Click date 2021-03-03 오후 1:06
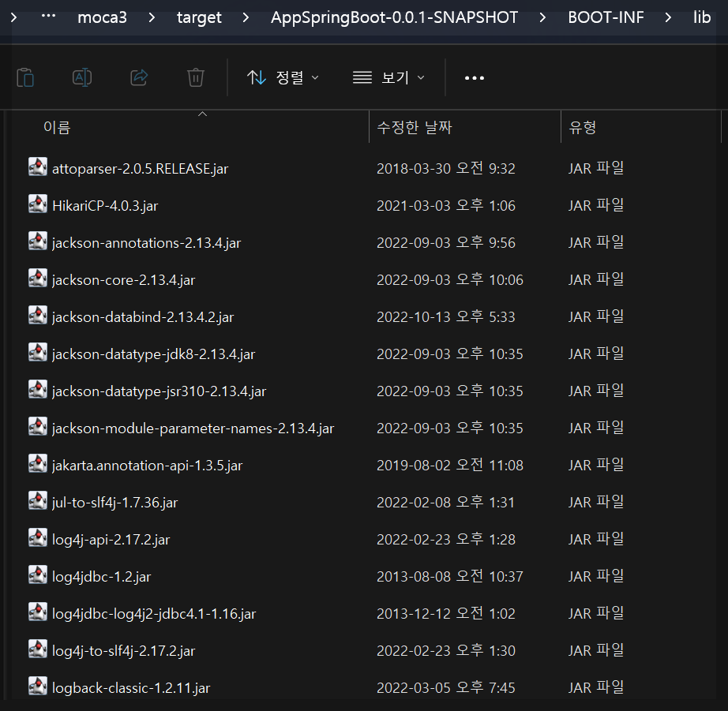Image resolution: width=728 pixels, height=711 pixels. (x=445, y=206)
